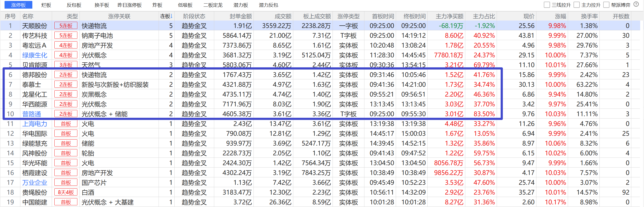The width and height of the screenshot is (644, 207).
Task: Switch to the 二板定龙 tab
Action: pyautogui.click(x=213, y=5)
